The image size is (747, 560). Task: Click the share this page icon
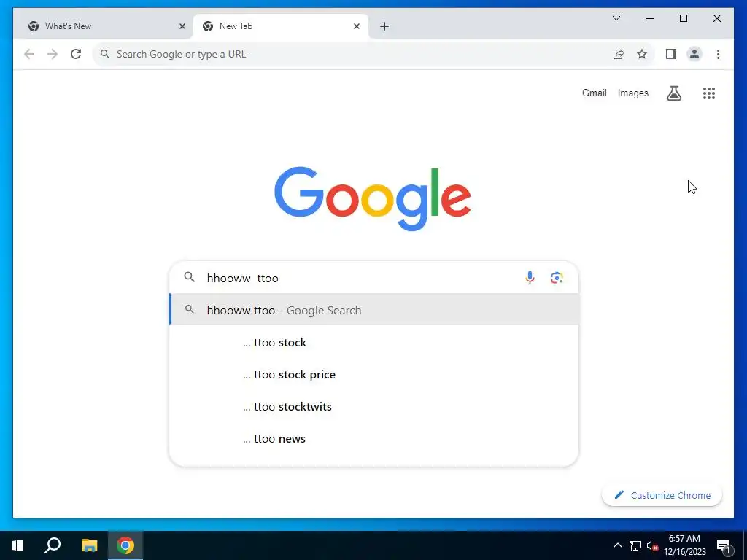click(619, 54)
